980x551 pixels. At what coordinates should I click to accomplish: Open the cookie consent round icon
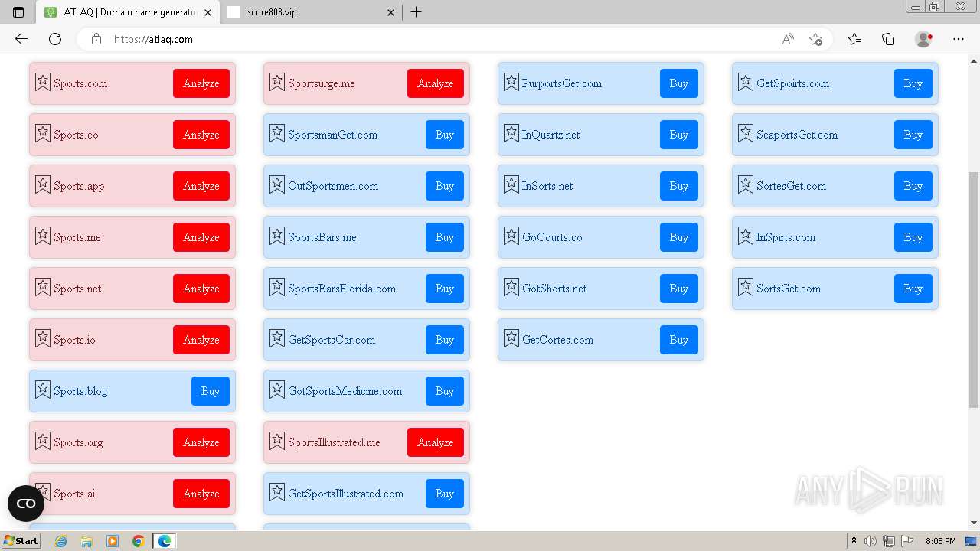[26, 504]
